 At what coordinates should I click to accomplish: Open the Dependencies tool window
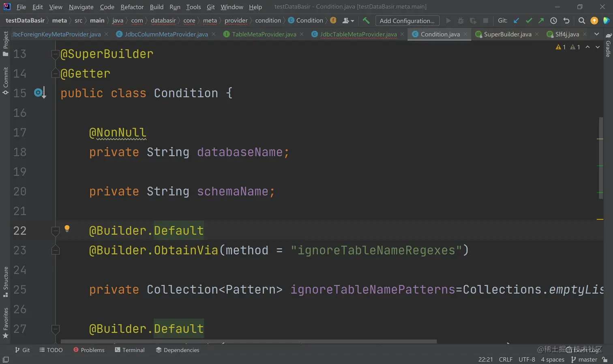[x=178, y=350]
